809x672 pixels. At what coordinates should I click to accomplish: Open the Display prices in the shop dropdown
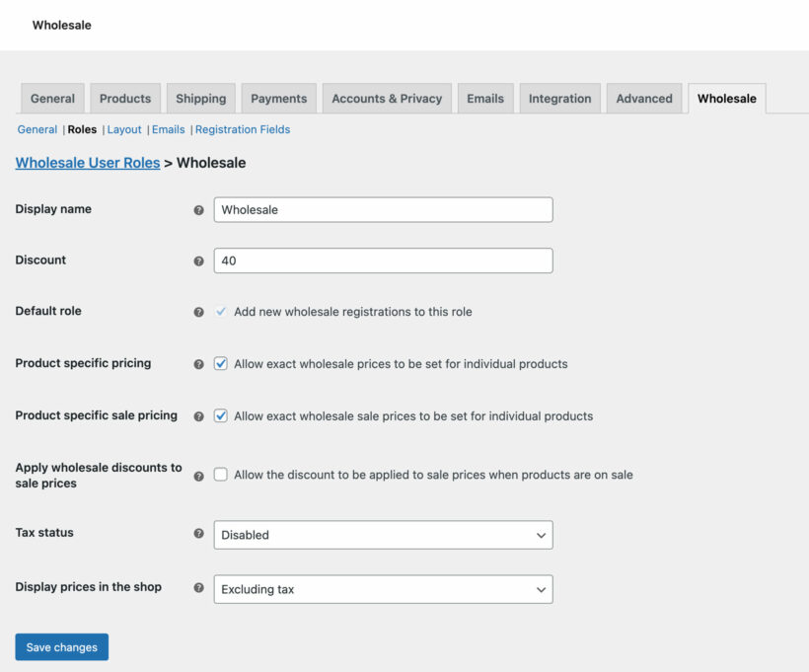[x=383, y=587]
